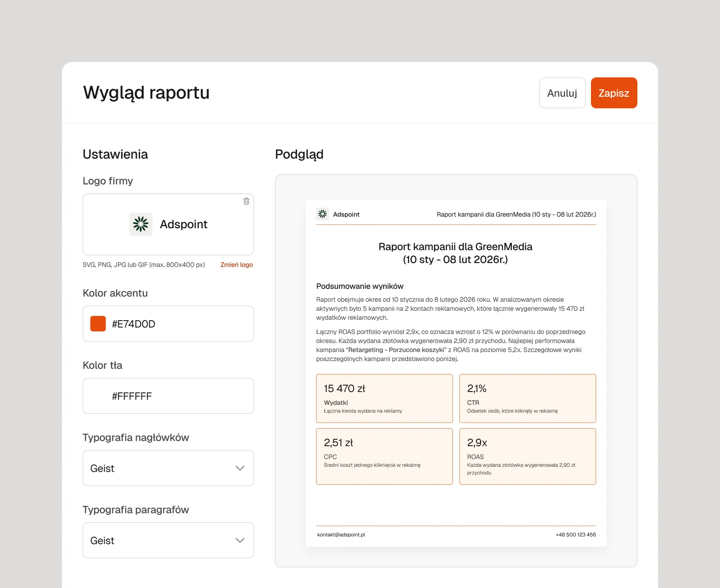Click the Adspoint flower logo thumbnail
The image size is (720, 588).
141,224
